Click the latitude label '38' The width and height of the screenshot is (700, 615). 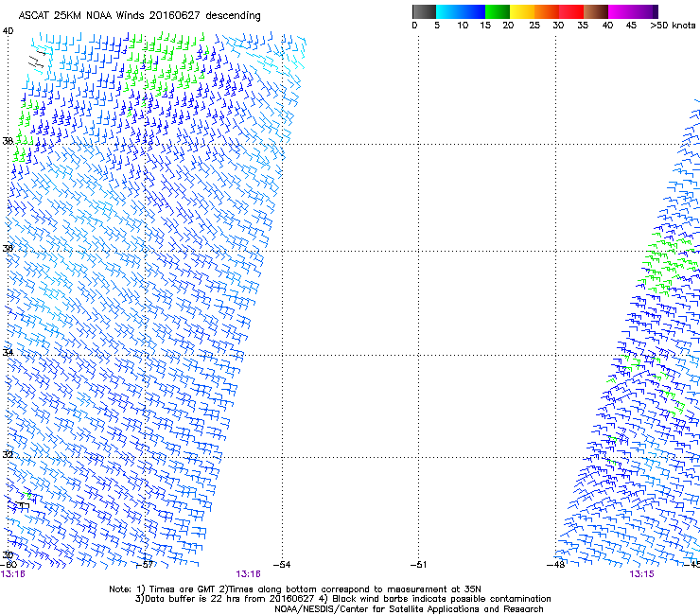point(8,141)
